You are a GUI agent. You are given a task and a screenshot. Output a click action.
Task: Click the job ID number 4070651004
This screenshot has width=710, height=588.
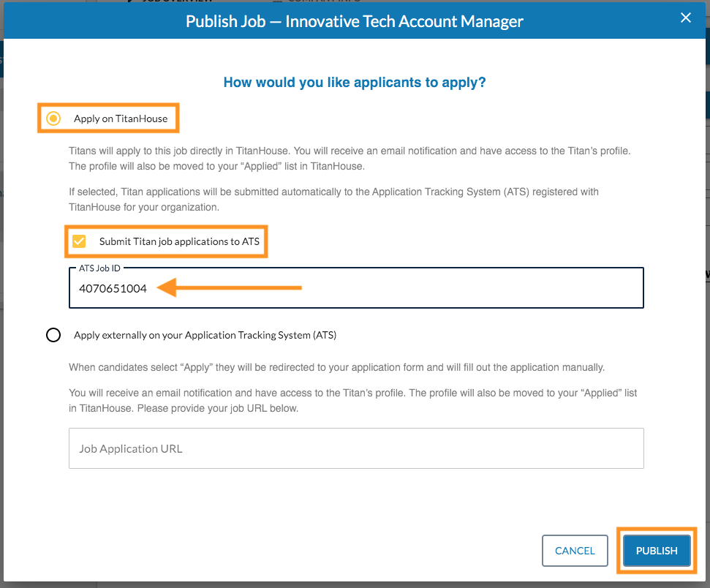(x=113, y=289)
